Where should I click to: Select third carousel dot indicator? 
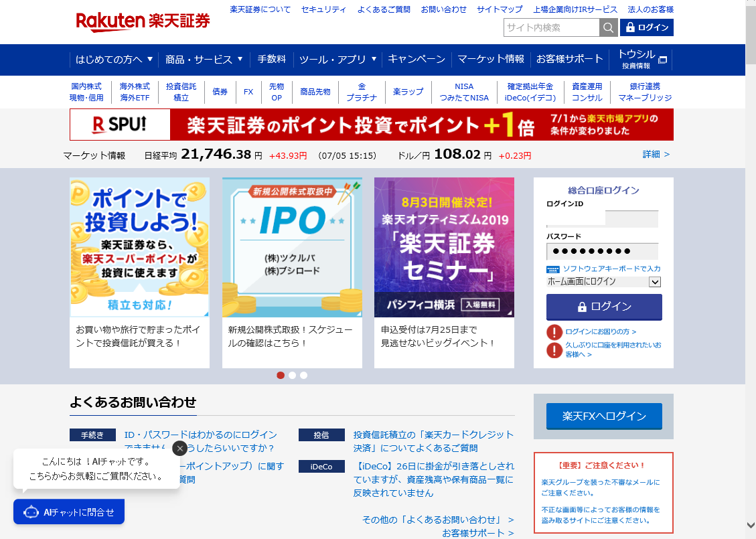click(304, 375)
